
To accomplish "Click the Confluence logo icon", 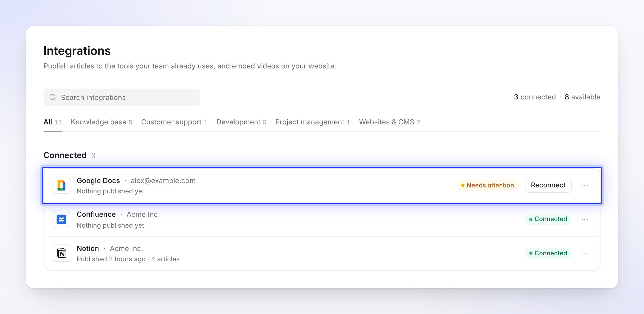I will click(x=61, y=219).
